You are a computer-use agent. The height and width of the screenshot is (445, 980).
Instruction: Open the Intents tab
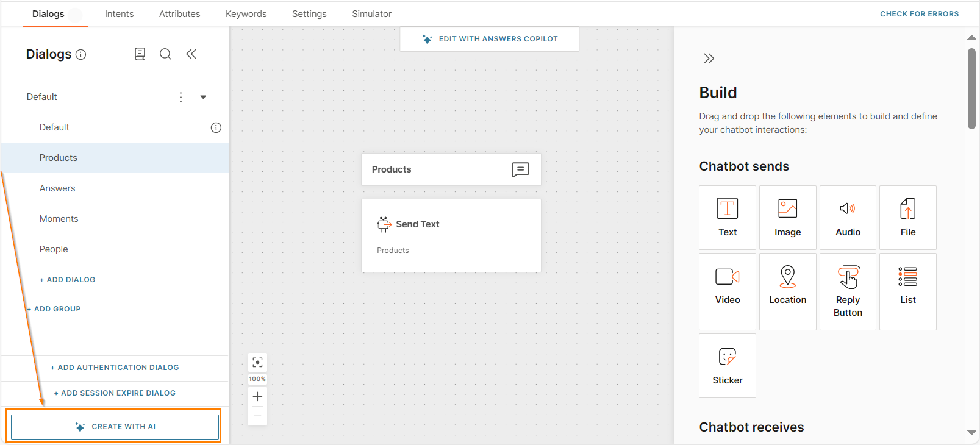[119, 13]
